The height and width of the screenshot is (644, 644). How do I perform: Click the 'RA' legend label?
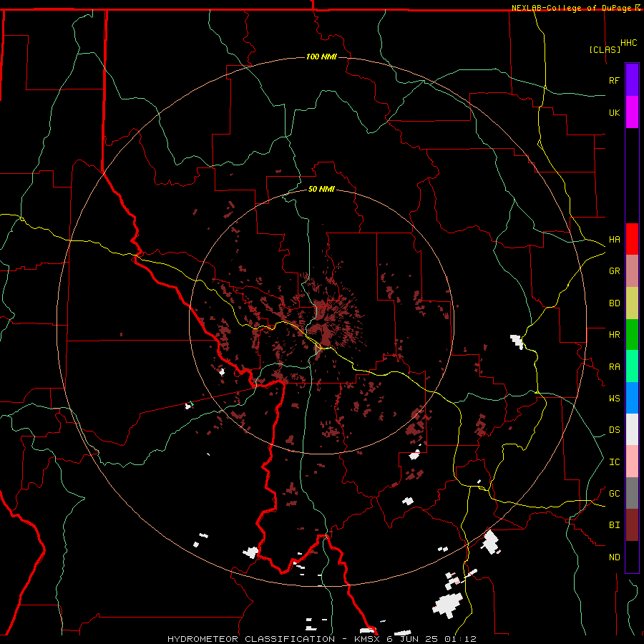614,367
